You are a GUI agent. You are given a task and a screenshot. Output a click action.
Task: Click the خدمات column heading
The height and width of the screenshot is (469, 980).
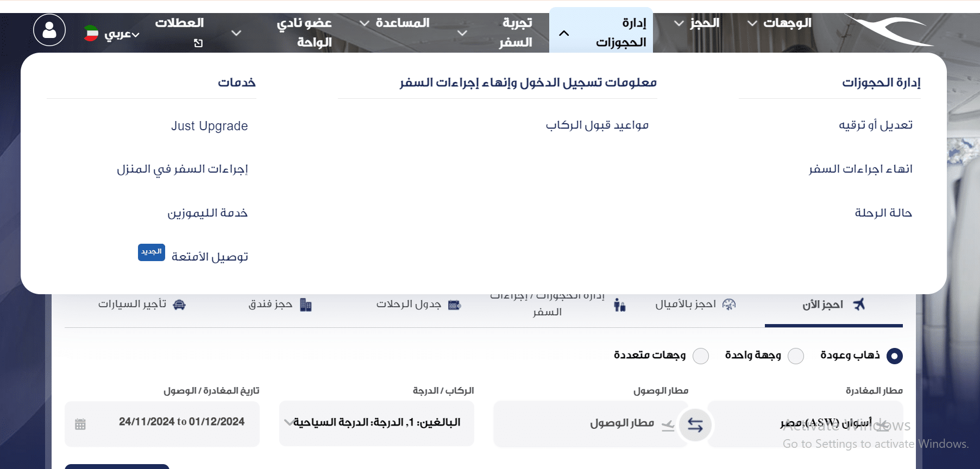click(x=237, y=83)
